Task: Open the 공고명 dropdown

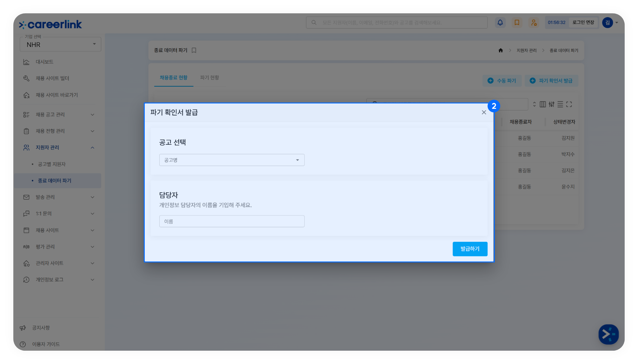Action: point(232,160)
